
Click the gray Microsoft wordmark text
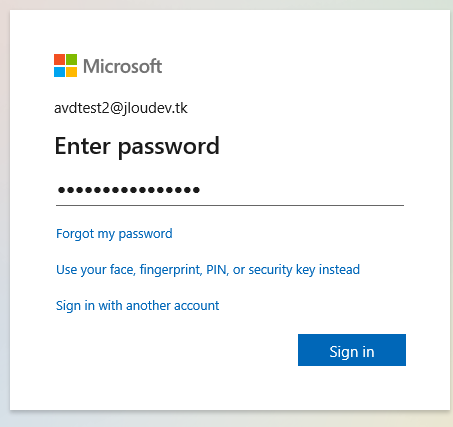tap(122, 66)
